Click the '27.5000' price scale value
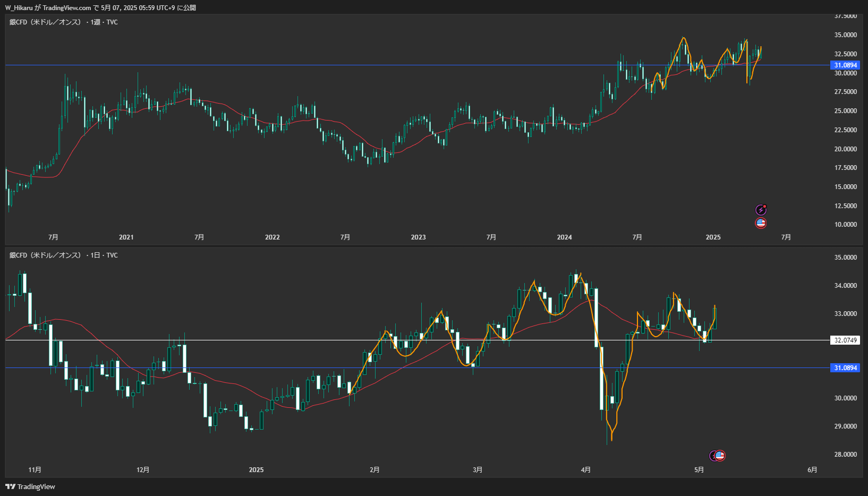 pos(846,92)
